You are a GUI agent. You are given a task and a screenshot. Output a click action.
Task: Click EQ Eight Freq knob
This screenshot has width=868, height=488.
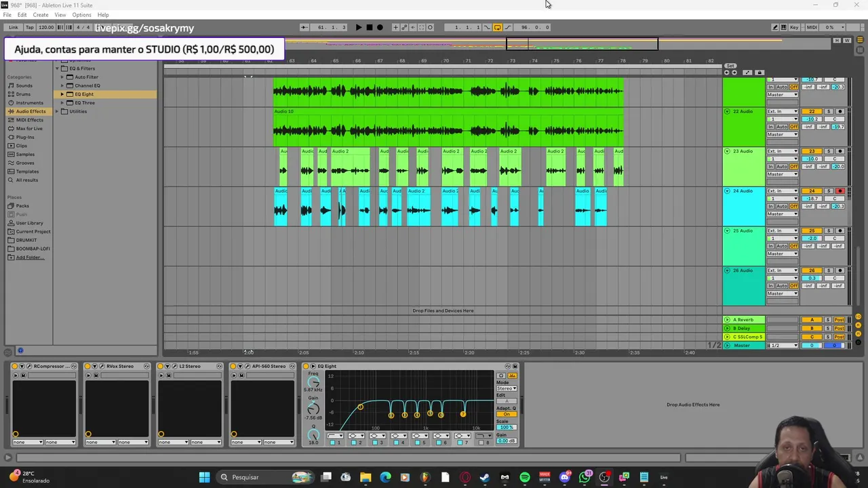pyautogui.click(x=313, y=382)
